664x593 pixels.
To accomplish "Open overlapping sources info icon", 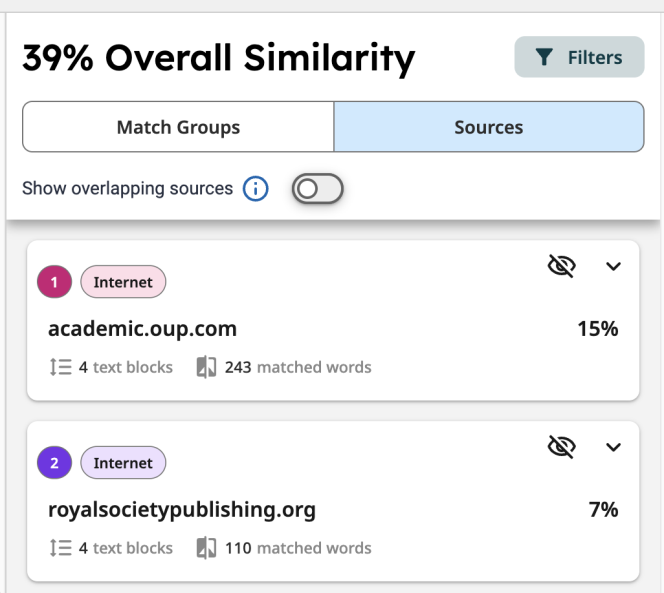I will (x=255, y=188).
